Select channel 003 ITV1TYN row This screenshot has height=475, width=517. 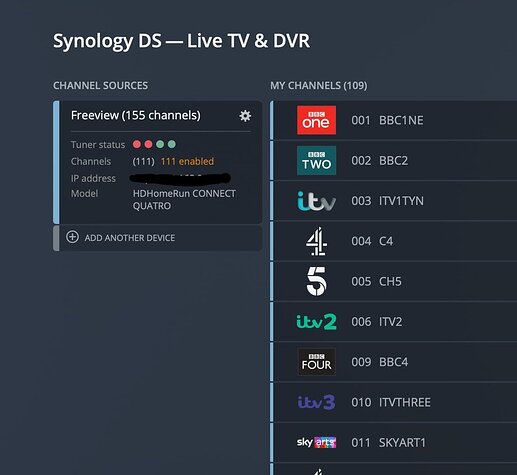[395, 201]
